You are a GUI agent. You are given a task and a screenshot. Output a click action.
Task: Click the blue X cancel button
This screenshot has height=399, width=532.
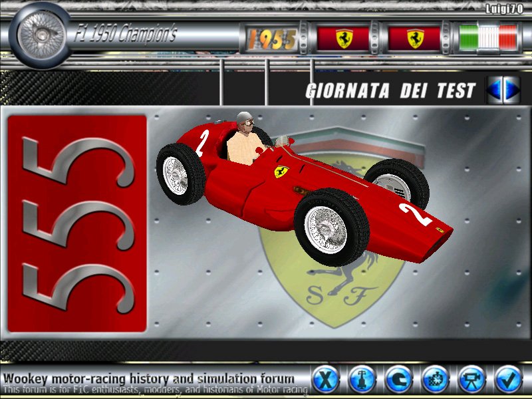tap(325, 379)
